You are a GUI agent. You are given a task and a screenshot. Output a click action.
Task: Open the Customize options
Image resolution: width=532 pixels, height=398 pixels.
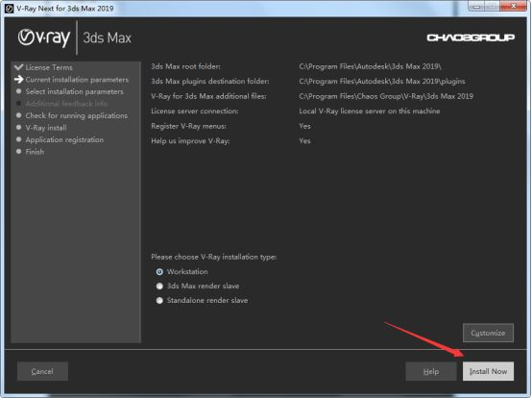coord(488,333)
